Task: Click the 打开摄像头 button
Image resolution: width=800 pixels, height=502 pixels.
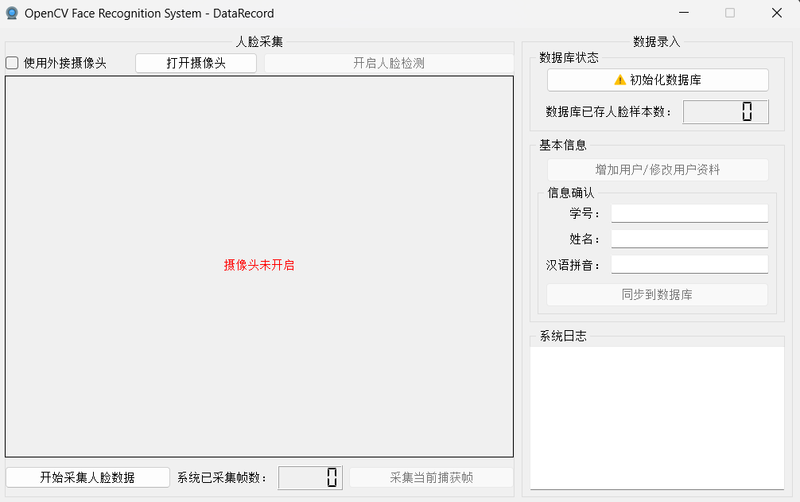Action: [196, 63]
